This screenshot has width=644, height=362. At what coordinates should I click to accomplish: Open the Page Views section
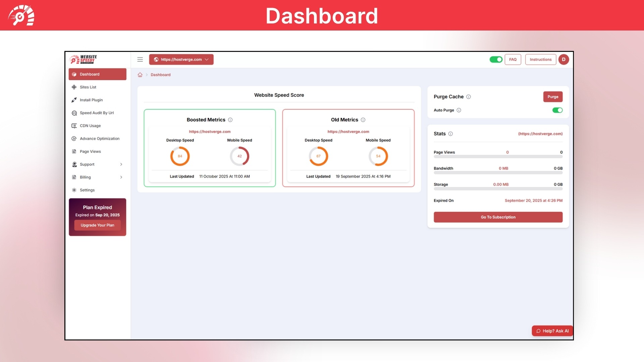click(90, 151)
